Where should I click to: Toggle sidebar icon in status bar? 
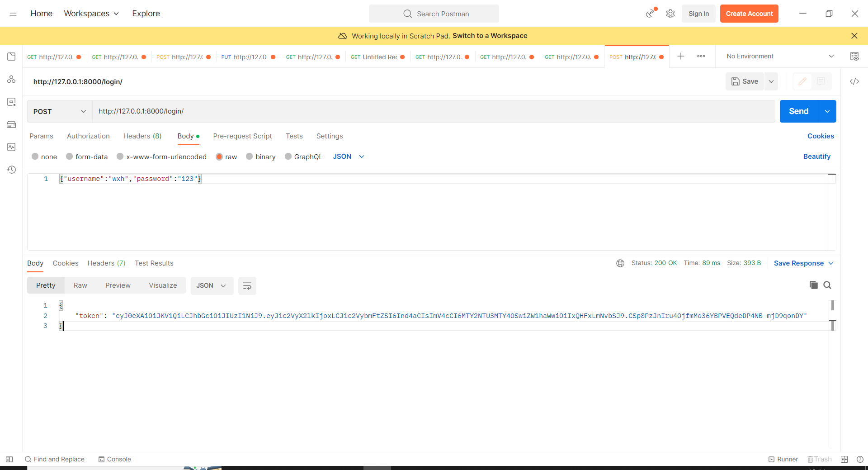tap(9, 459)
